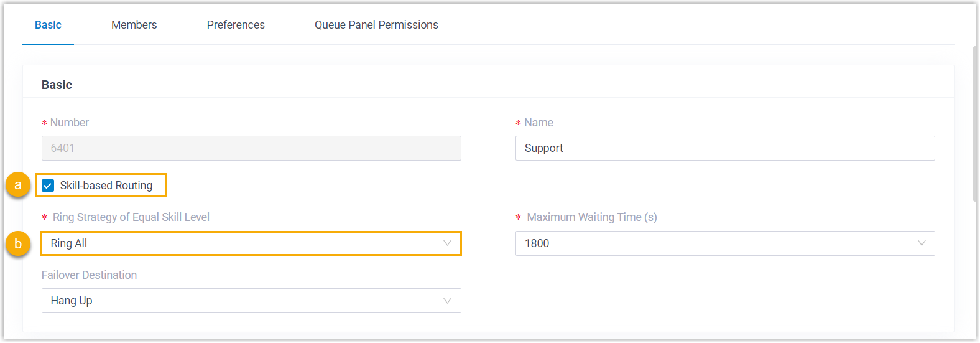The image size is (980, 343).
Task: Switch to the Members tab
Action: click(134, 25)
